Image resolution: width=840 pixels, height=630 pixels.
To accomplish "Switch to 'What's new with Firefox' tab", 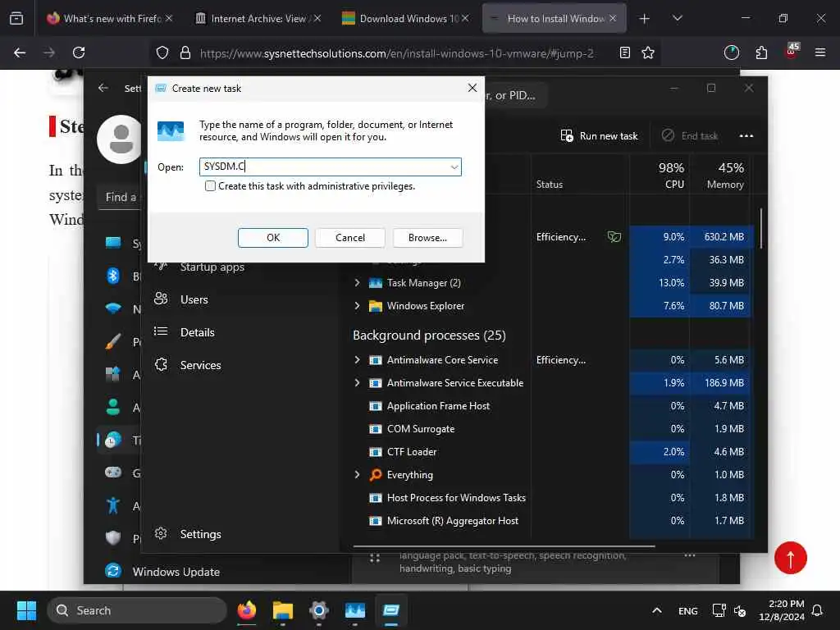I will coord(109,18).
